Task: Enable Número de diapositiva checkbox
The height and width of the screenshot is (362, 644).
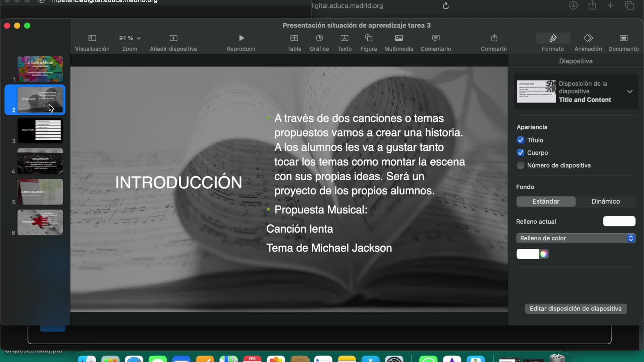Action: (521, 165)
